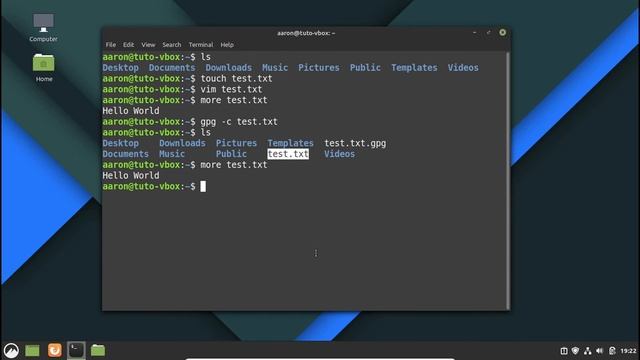Open the Computer desktop icon
Viewport: 640px width, 360px height.
[x=43, y=28]
